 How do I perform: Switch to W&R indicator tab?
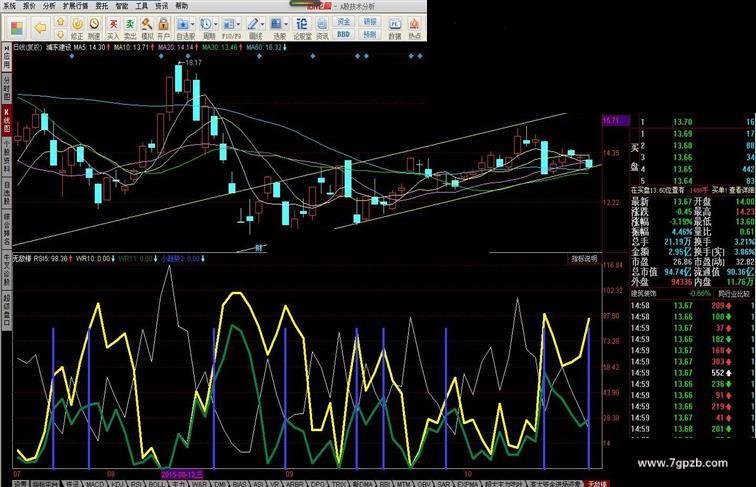[x=200, y=483]
